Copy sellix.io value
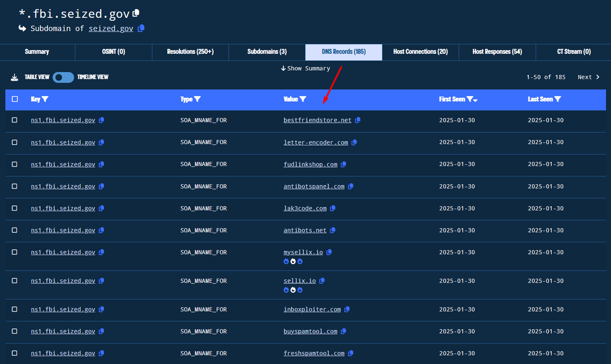The height and width of the screenshot is (364, 611). 322,281
